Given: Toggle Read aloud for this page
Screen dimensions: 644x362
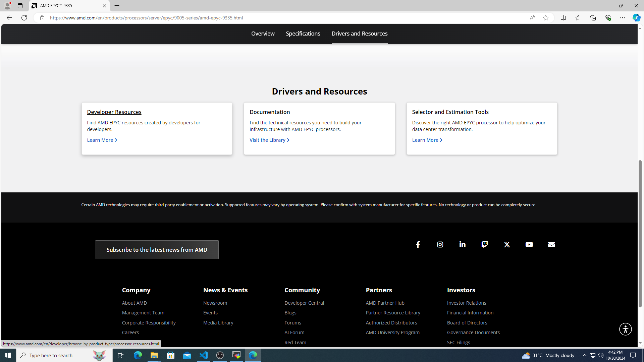Looking at the screenshot, I should coord(532,18).
